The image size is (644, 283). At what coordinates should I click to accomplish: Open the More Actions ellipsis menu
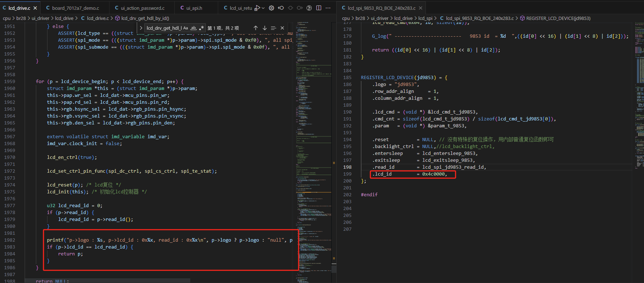(x=328, y=8)
